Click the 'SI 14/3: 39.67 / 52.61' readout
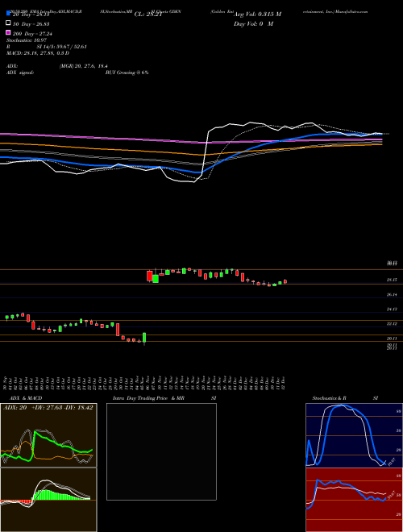This screenshot has width=403, height=532. [62, 47]
